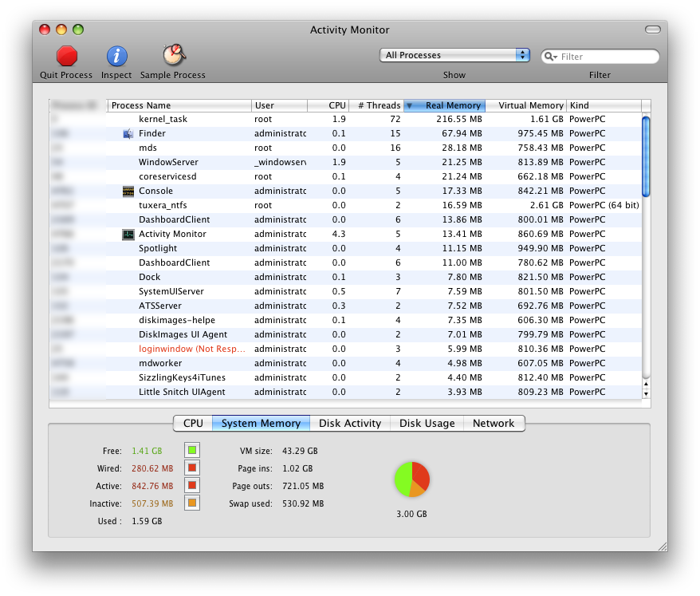This screenshot has width=700, height=596.
Task: Select the red loginwindow (Not Responding) row
Action: tap(346, 349)
